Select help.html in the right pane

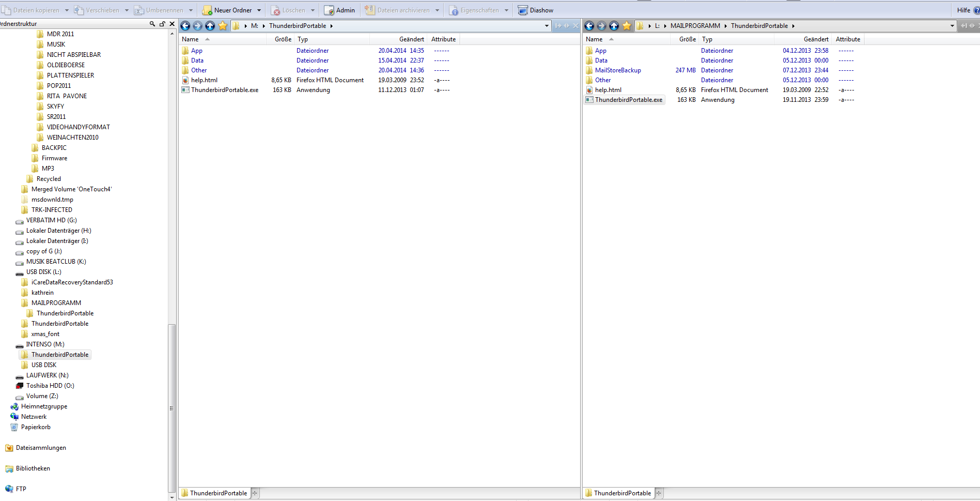[x=608, y=90]
